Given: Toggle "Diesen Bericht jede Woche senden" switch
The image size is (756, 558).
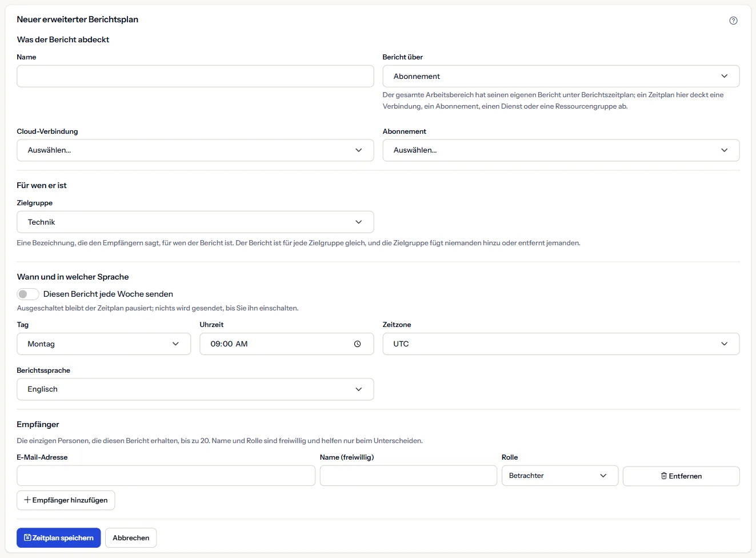Looking at the screenshot, I should 28,294.
